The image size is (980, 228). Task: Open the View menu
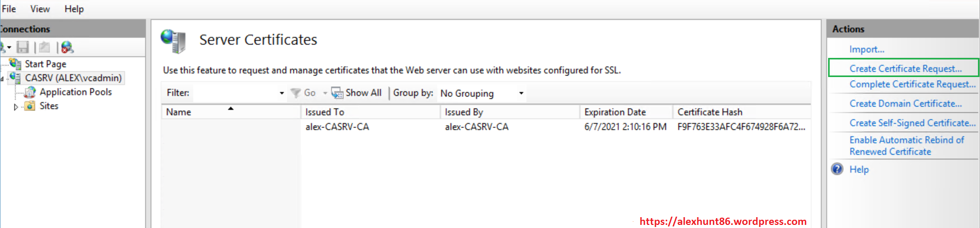point(40,9)
